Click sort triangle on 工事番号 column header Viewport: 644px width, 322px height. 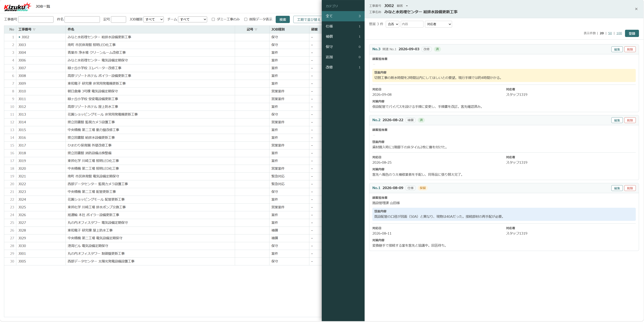click(x=34, y=30)
